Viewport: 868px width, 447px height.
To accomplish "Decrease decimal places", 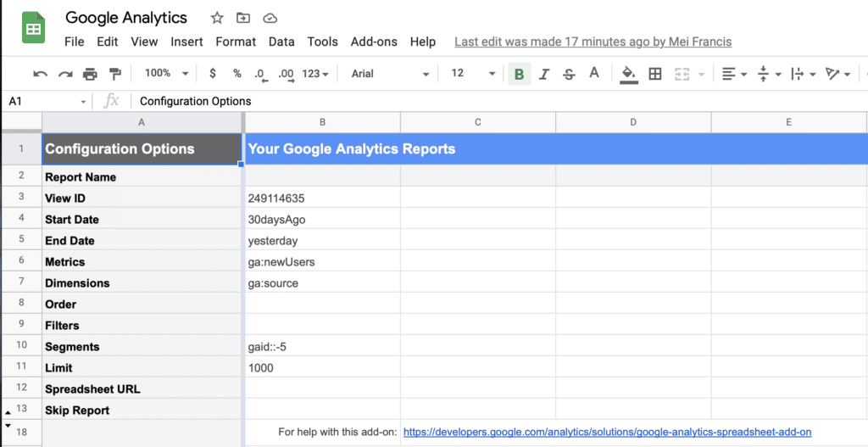I will (x=261, y=75).
